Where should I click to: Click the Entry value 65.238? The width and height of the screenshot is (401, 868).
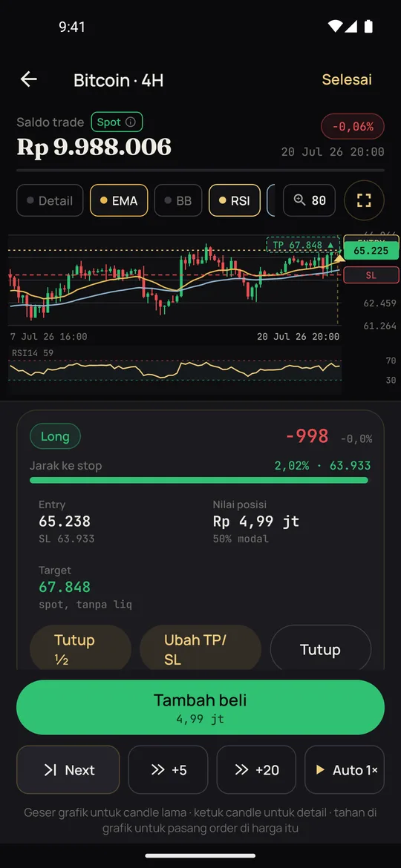(65, 522)
